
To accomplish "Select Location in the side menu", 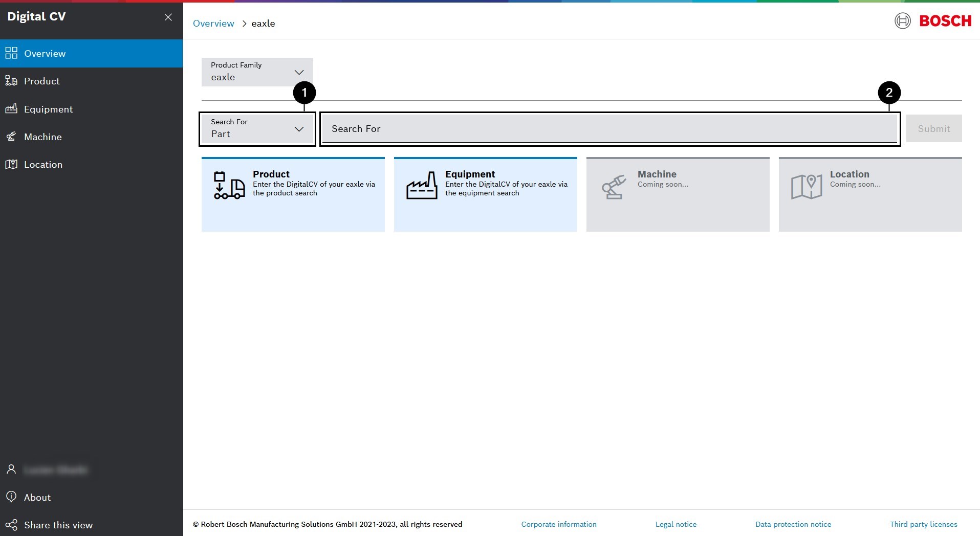I will coord(91,164).
